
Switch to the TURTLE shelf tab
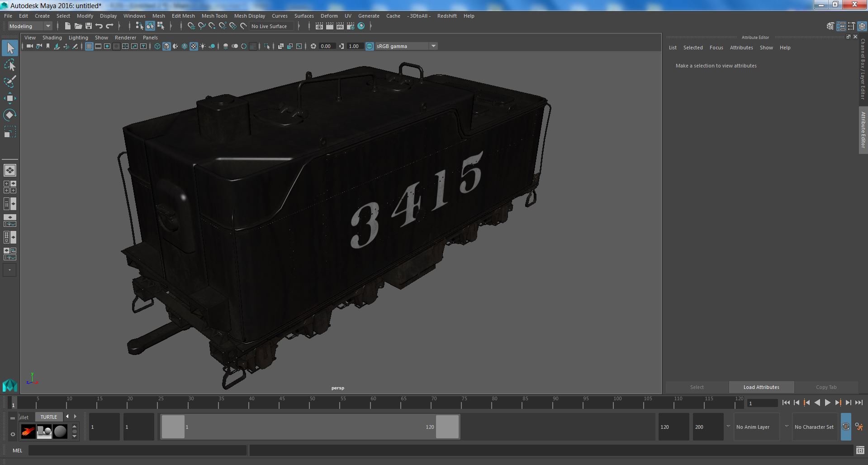48,417
